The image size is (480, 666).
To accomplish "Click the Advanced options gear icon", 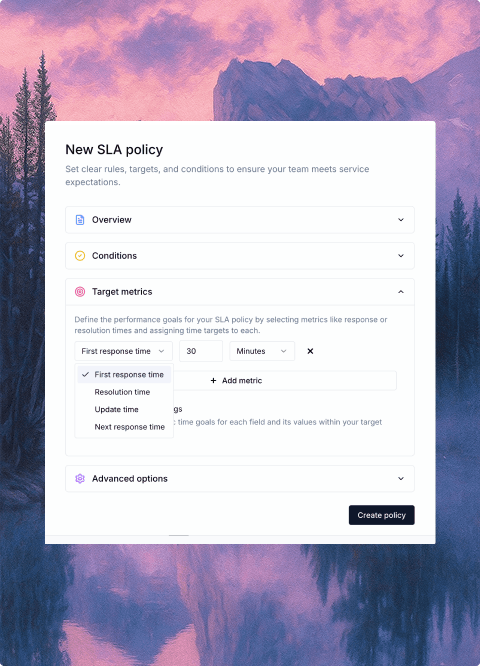I will (80, 479).
